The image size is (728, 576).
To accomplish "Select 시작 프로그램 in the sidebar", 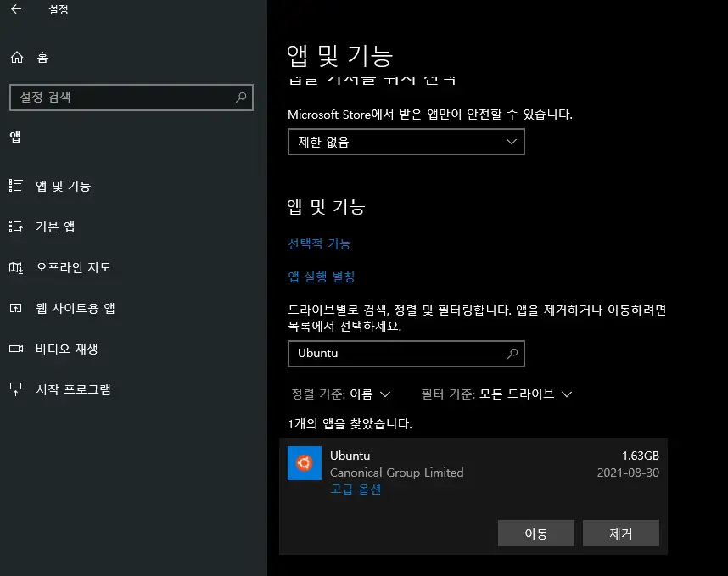I will (73, 389).
